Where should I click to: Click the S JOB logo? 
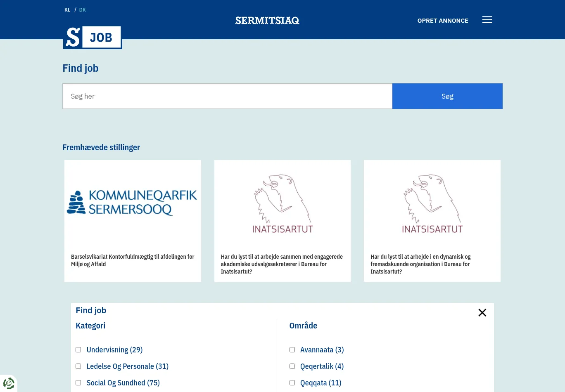[x=93, y=38]
